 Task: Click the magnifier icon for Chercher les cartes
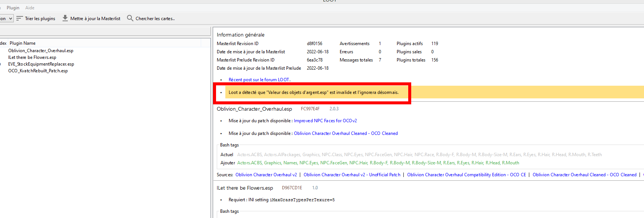coord(130,18)
